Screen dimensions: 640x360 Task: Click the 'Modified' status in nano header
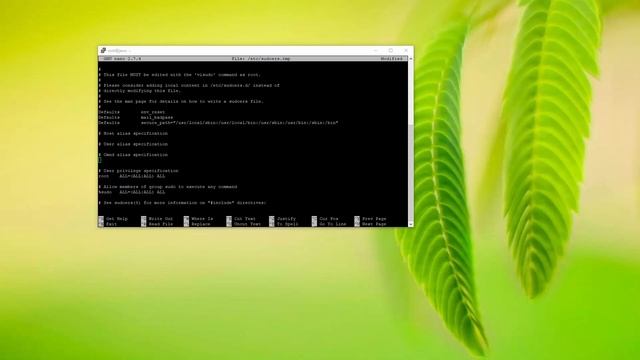[391, 59]
